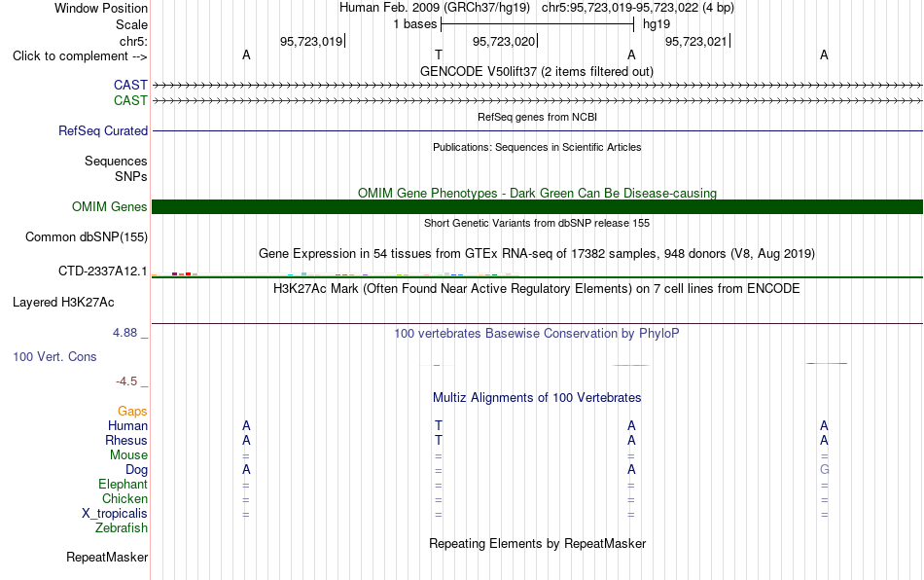Click the GENCODE V50lift37 track title
The width and height of the screenshot is (924, 580).
(536, 71)
